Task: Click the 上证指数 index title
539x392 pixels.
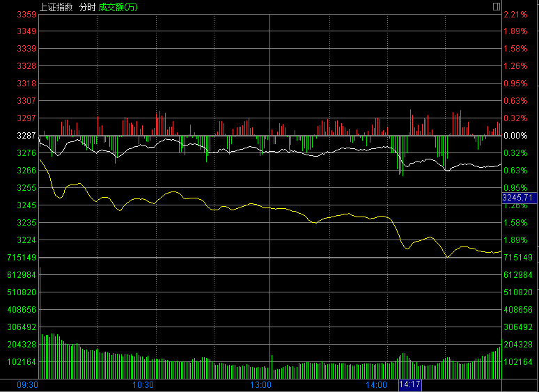Action: coord(56,7)
